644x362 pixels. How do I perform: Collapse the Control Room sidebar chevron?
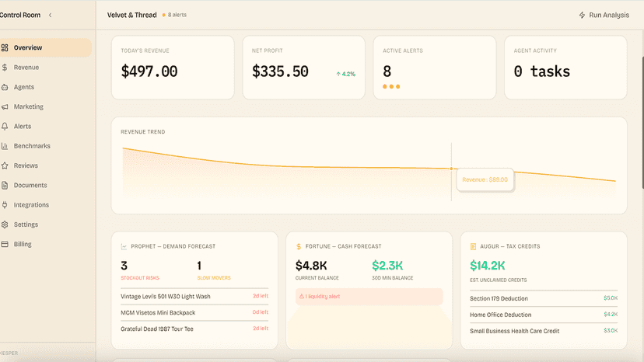tap(50, 16)
